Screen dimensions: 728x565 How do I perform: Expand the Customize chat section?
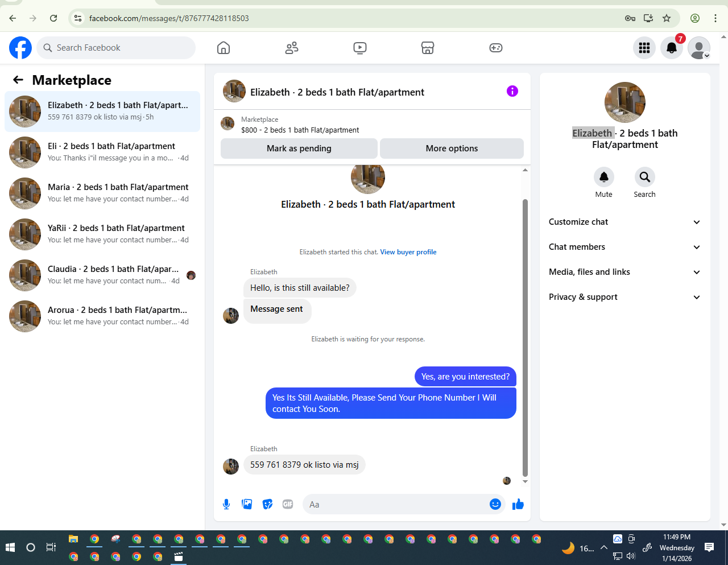pos(624,222)
